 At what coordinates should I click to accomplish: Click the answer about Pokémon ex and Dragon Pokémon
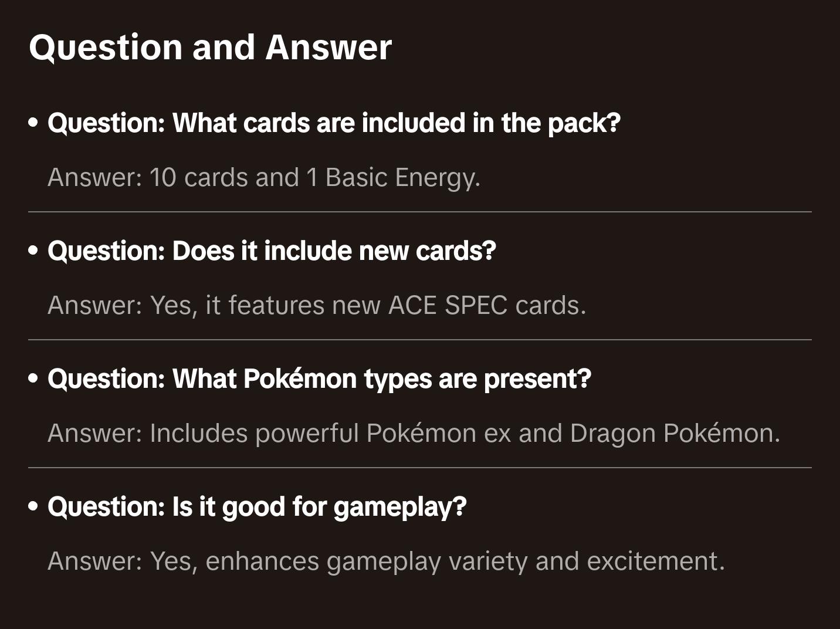pos(414,434)
